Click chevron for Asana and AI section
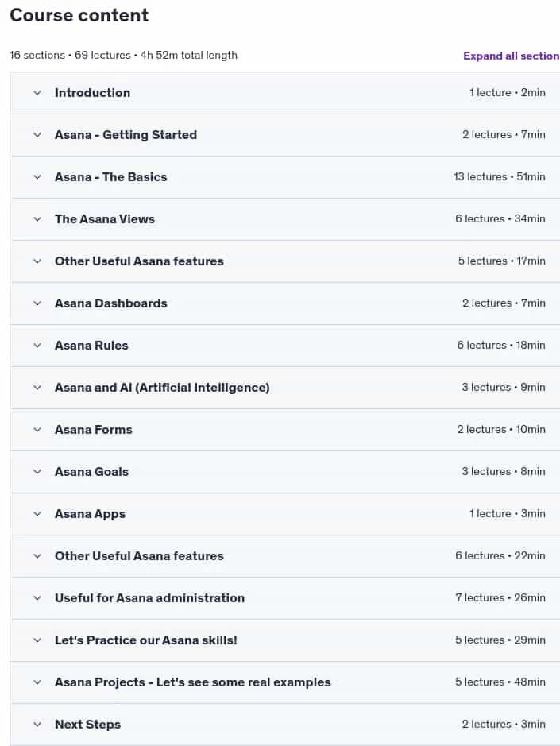The width and height of the screenshot is (560, 746). click(37, 388)
